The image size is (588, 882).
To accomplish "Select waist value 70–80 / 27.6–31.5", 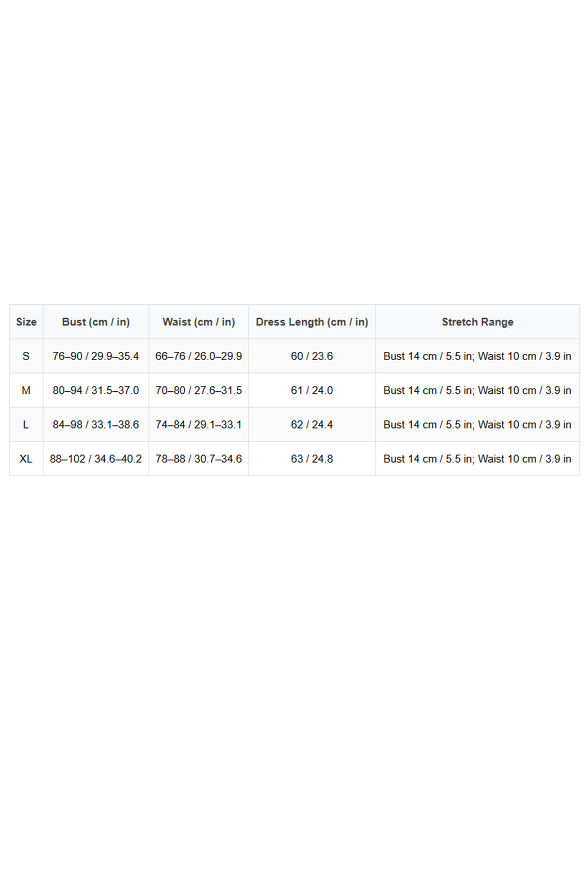I will [198, 390].
